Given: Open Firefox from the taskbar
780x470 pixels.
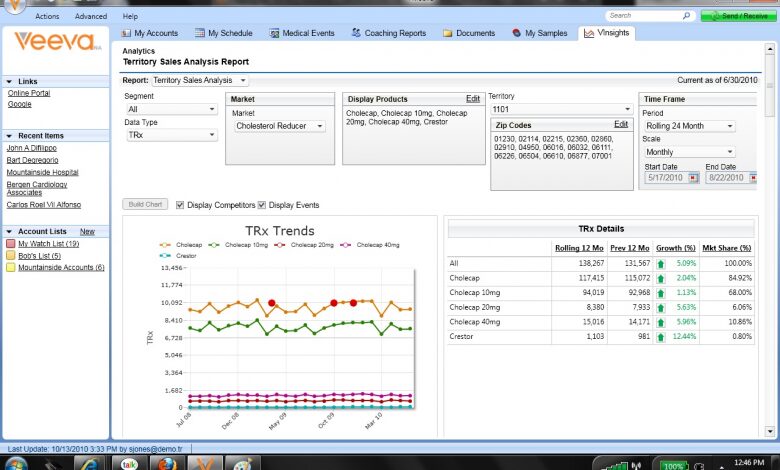Looking at the screenshot, I should 167,464.
